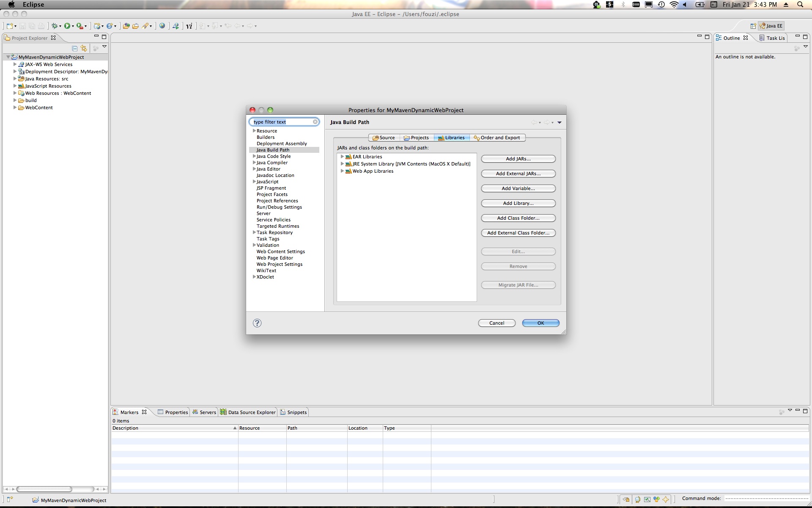Expand EAR Libraries entry
812x508 pixels.
(x=342, y=157)
